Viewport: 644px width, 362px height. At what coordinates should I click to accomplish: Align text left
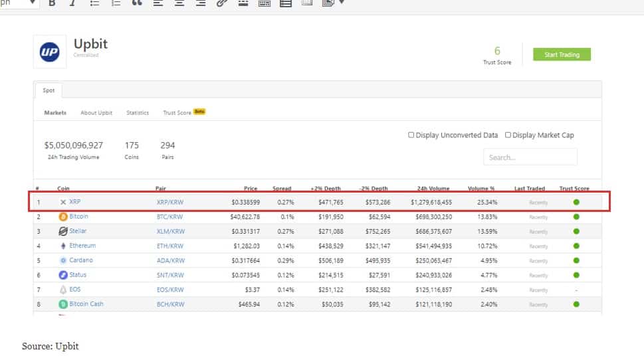[x=158, y=3]
